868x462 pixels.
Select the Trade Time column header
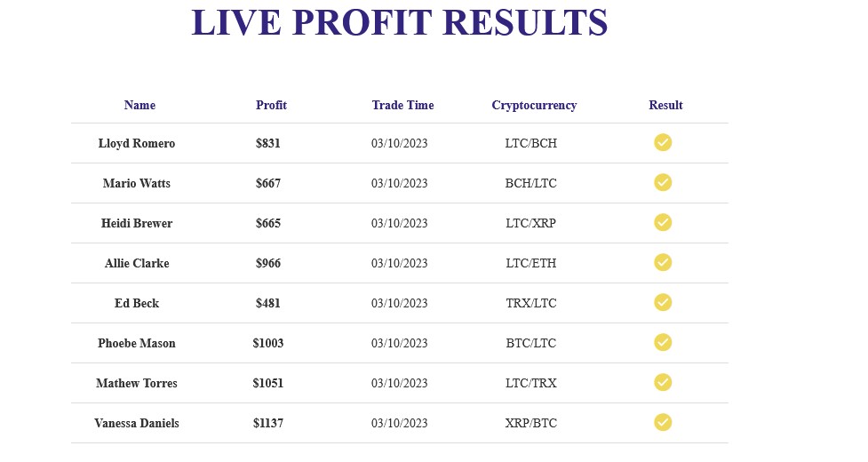(x=402, y=105)
